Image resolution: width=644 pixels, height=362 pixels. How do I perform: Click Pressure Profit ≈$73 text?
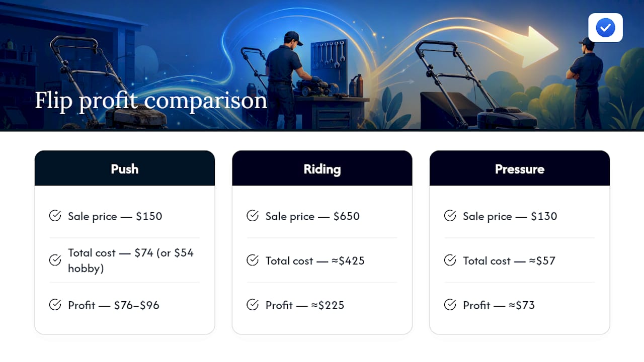pyautogui.click(x=499, y=305)
